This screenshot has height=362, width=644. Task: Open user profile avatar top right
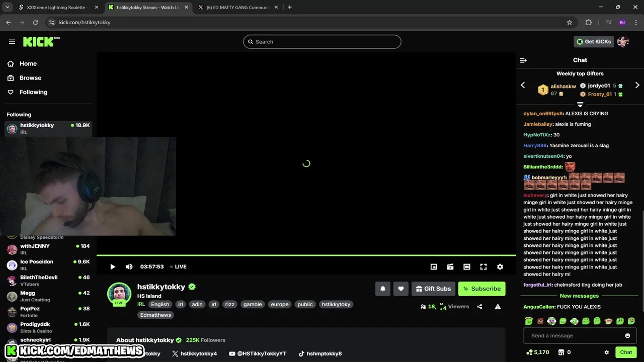coord(623,42)
